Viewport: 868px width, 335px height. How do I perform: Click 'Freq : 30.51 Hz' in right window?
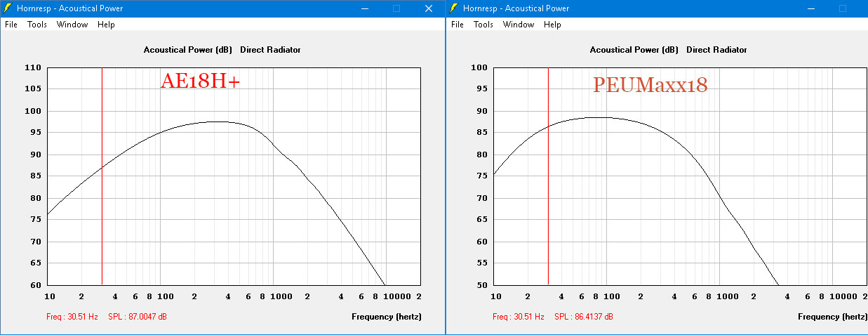pyautogui.click(x=519, y=317)
